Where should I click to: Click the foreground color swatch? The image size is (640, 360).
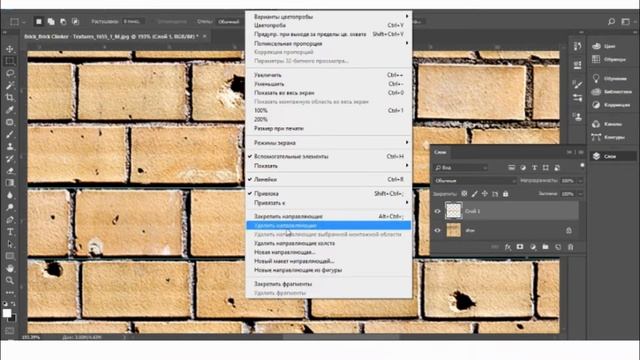pos(7,313)
